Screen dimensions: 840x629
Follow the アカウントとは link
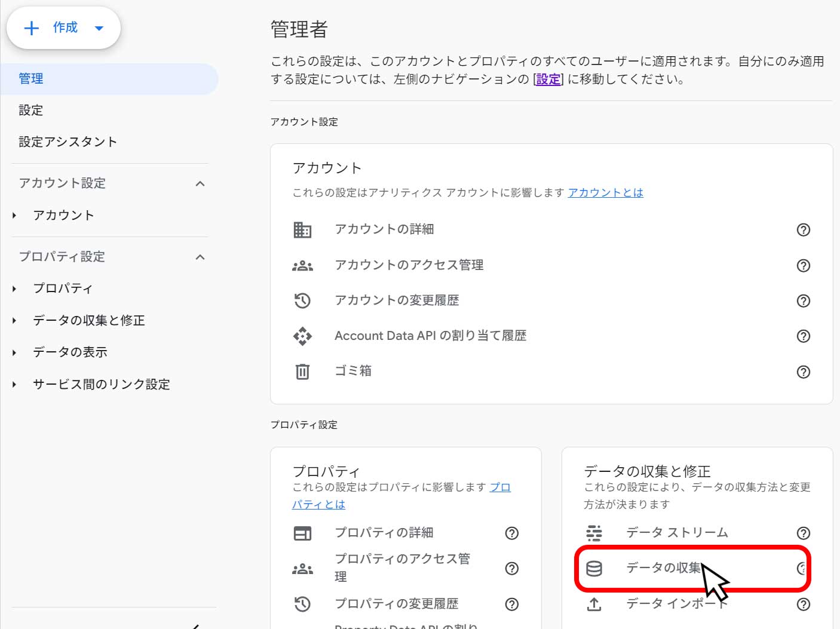tap(605, 192)
